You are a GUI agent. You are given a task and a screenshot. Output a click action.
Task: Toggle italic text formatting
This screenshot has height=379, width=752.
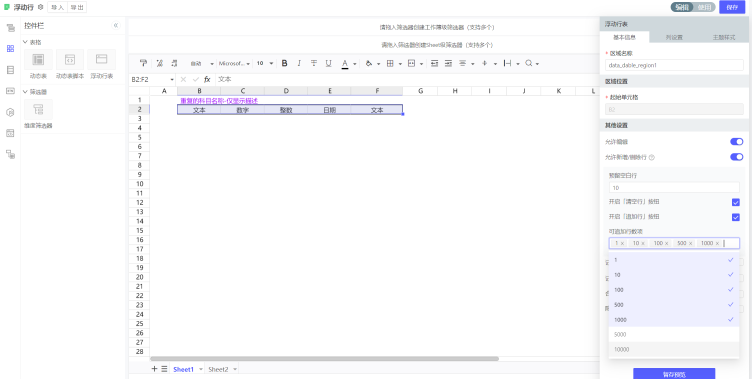click(299, 63)
